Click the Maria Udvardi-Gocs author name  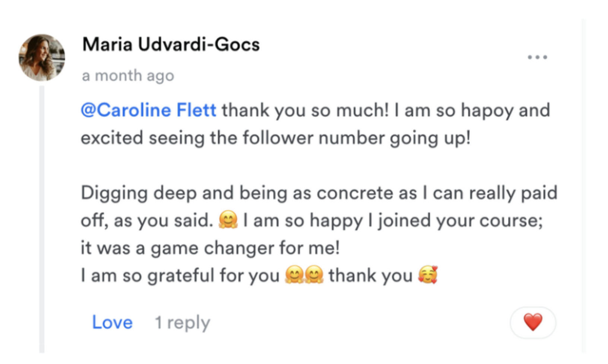coord(171,45)
